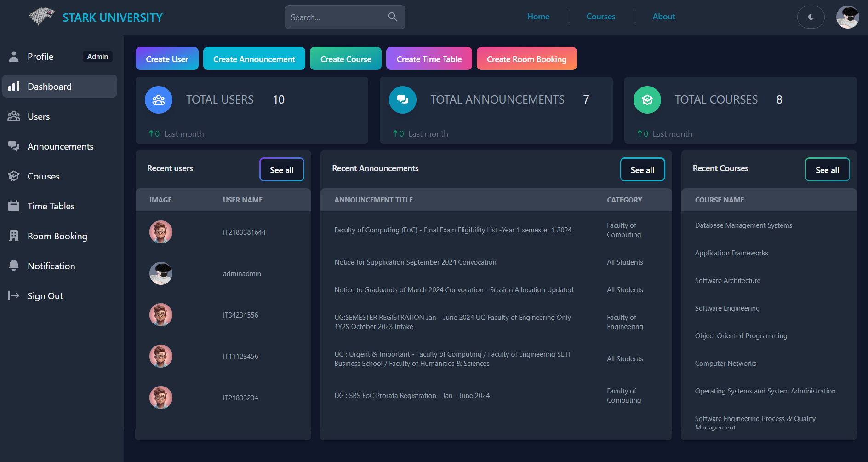This screenshot has height=462, width=868.
Task: Open the Notification bell icon
Action: pos(14,266)
